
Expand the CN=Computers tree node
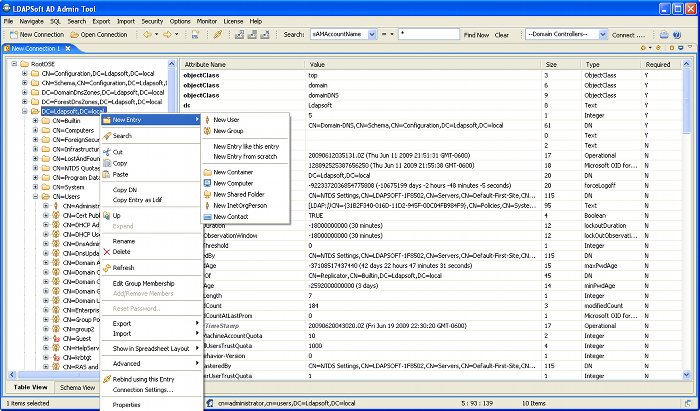[x=35, y=130]
